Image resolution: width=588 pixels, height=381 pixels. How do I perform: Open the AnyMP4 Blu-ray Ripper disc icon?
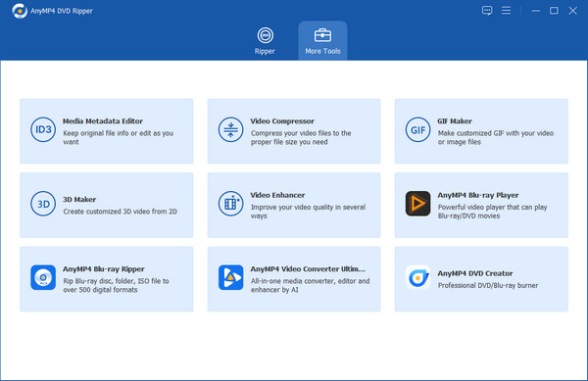point(43,277)
